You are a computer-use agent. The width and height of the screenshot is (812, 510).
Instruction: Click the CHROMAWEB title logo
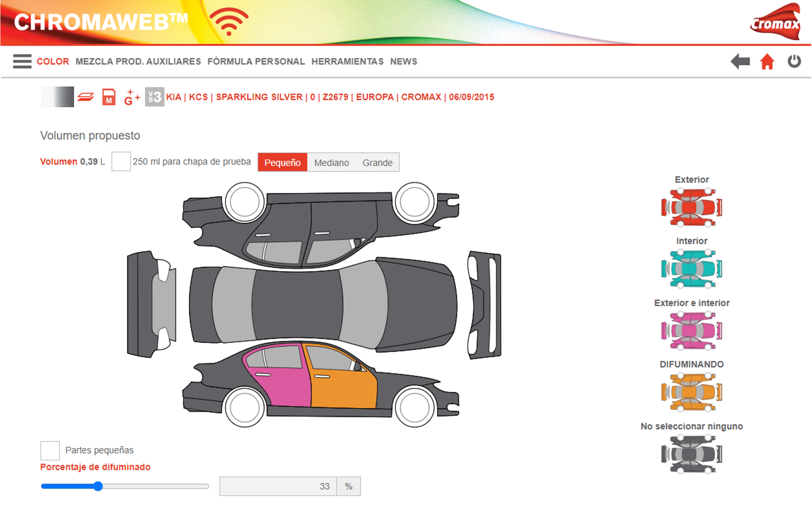(x=101, y=22)
